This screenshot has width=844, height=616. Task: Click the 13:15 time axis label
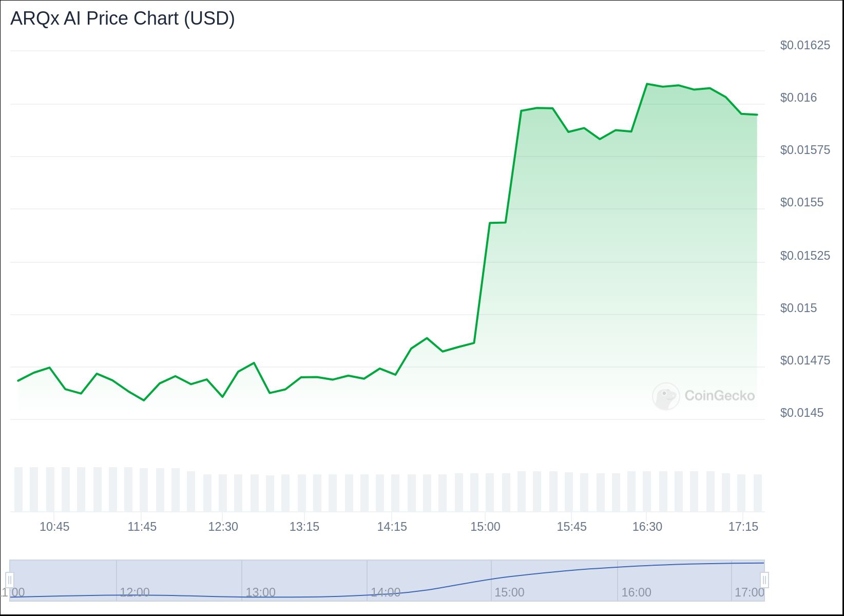[304, 527]
